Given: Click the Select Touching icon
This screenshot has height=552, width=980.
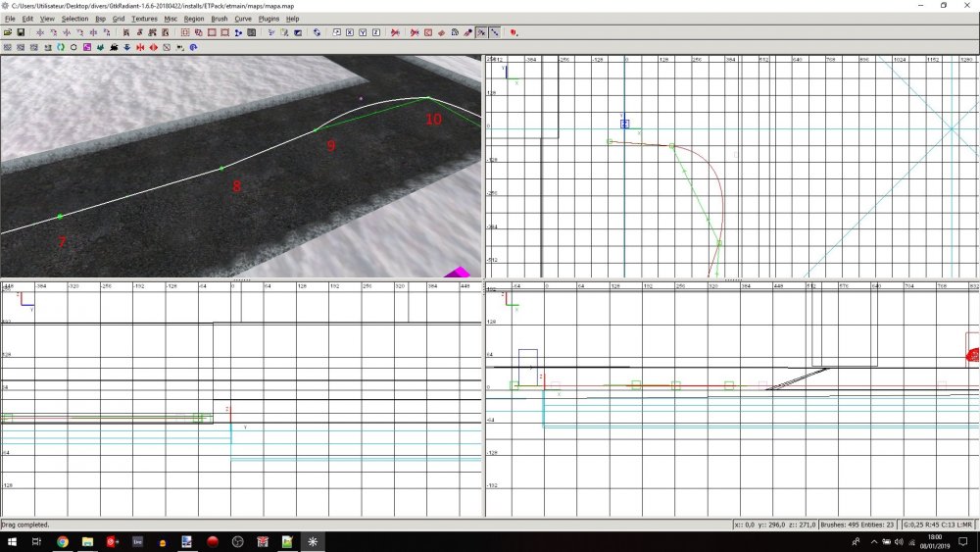Looking at the screenshot, I should click(139, 32).
